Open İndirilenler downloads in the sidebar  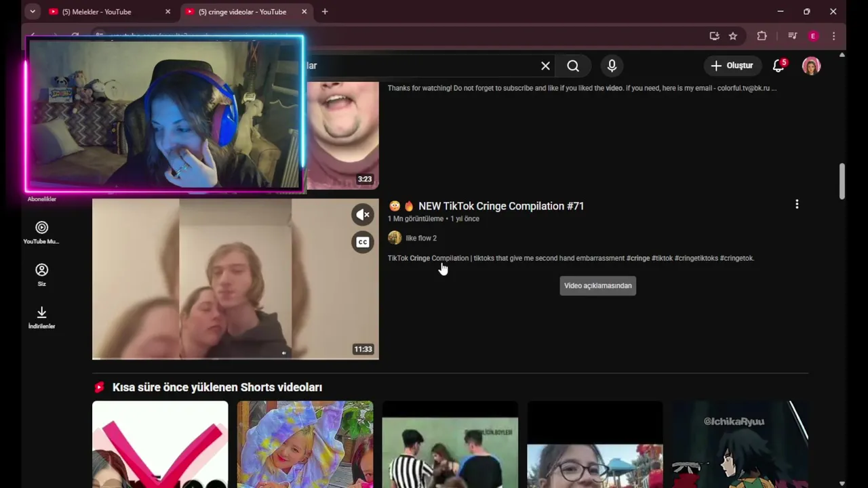pyautogui.click(x=41, y=317)
